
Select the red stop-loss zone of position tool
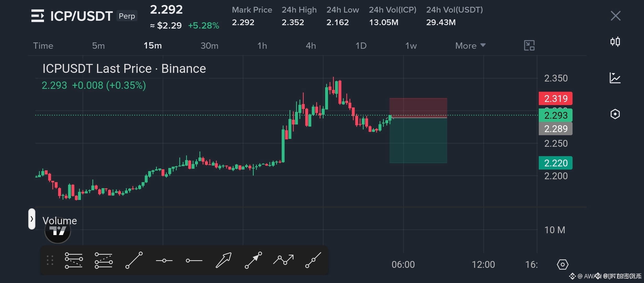click(418, 107)
